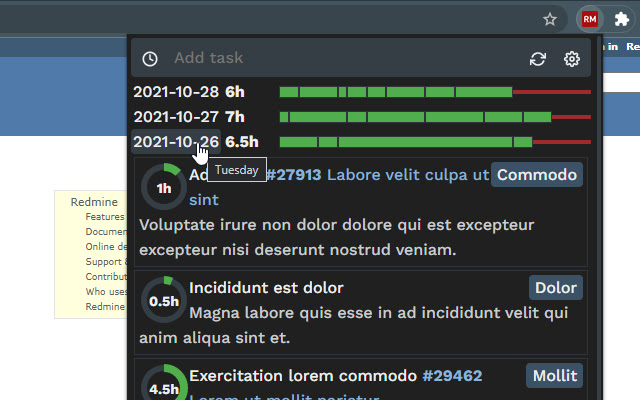Click the Dolor project tag
The image size is (640, 400).
(555, 288)
